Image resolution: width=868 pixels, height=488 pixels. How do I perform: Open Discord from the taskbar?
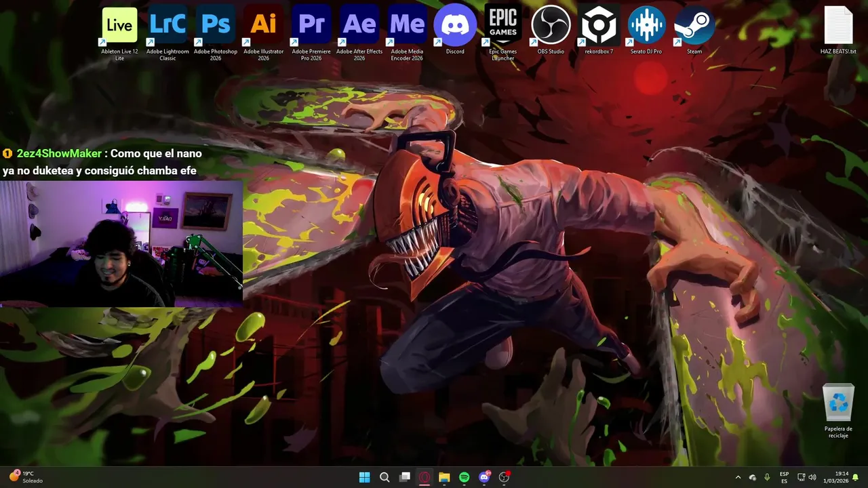point(484,477)
